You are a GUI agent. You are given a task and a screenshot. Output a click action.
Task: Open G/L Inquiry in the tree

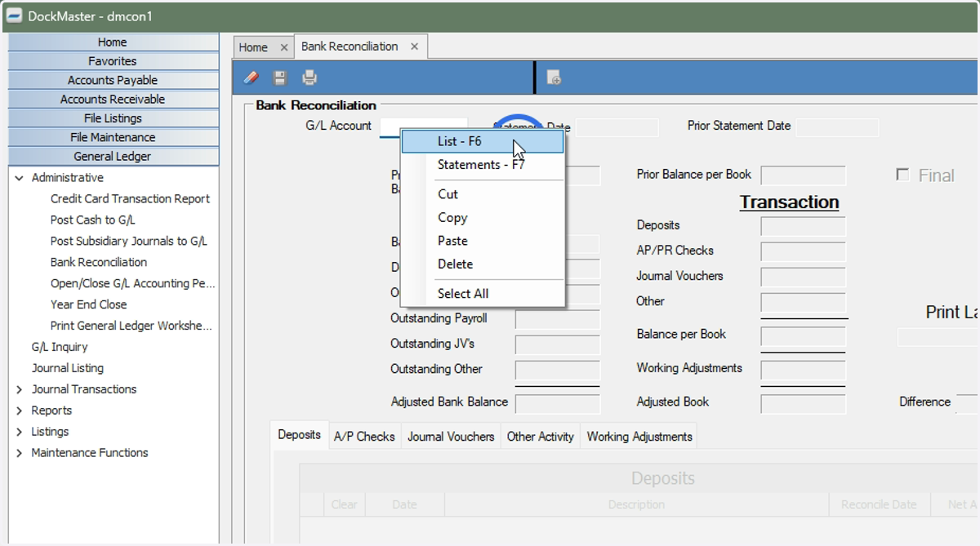click(x=60, y=347)
